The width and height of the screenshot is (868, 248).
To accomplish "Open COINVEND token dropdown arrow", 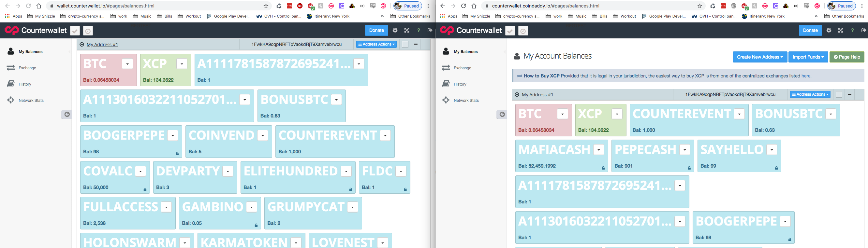I will (262, 135).
